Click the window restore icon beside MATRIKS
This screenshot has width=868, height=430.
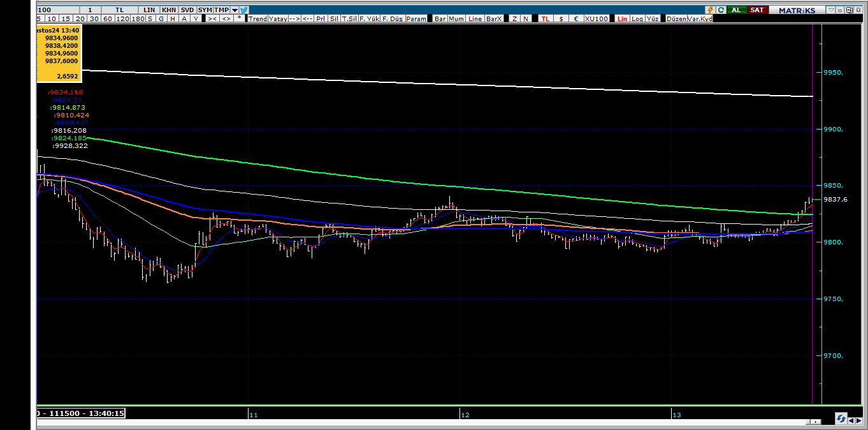point(849,10)
